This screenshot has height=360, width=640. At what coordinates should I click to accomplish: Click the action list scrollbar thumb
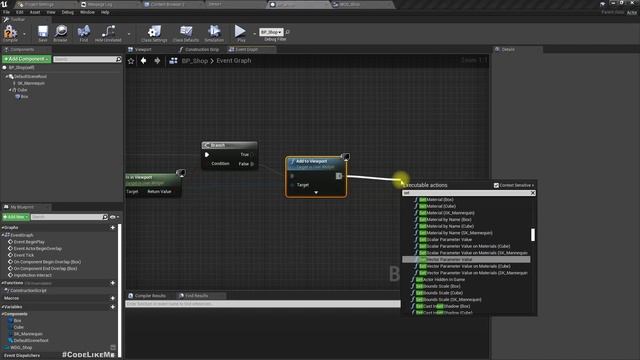pyautogui.click(x=533, y=235)
